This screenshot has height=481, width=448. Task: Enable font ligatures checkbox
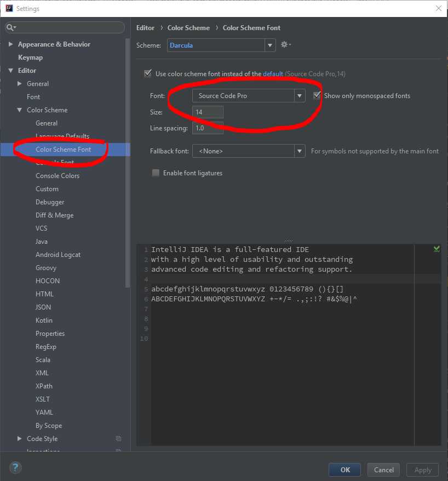(156, 173)
